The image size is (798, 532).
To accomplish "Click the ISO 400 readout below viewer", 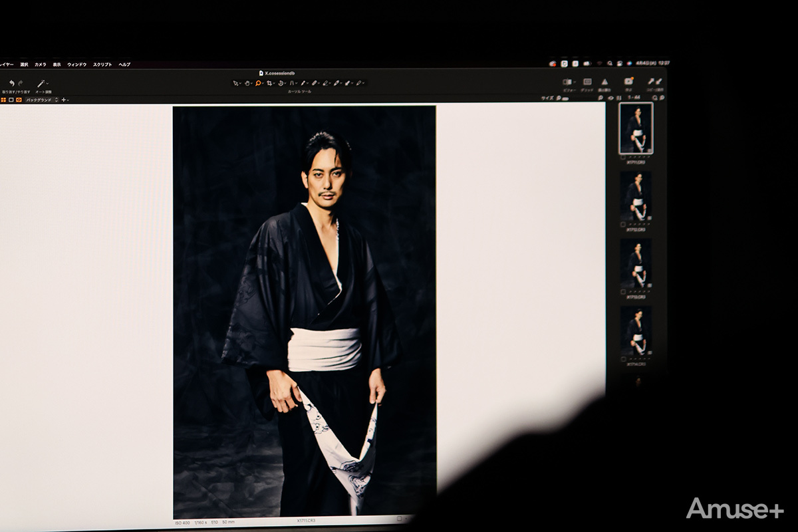I will (x=182, y=522).
